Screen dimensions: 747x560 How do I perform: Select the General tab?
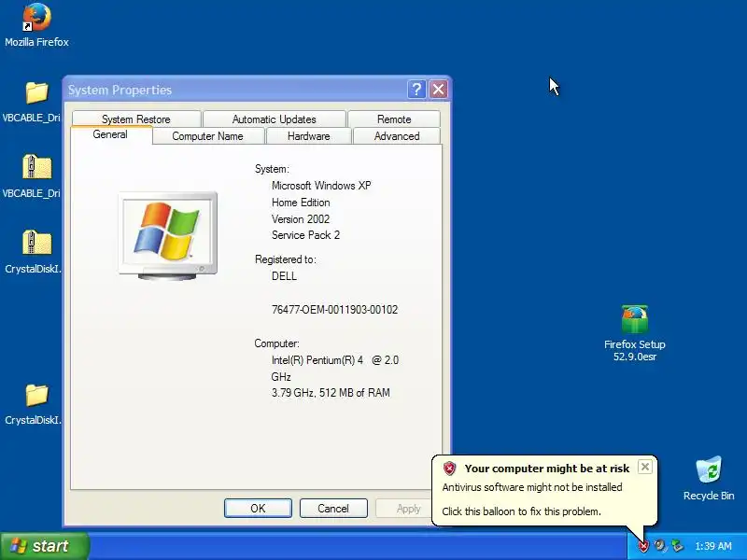[x=110, y=134]
